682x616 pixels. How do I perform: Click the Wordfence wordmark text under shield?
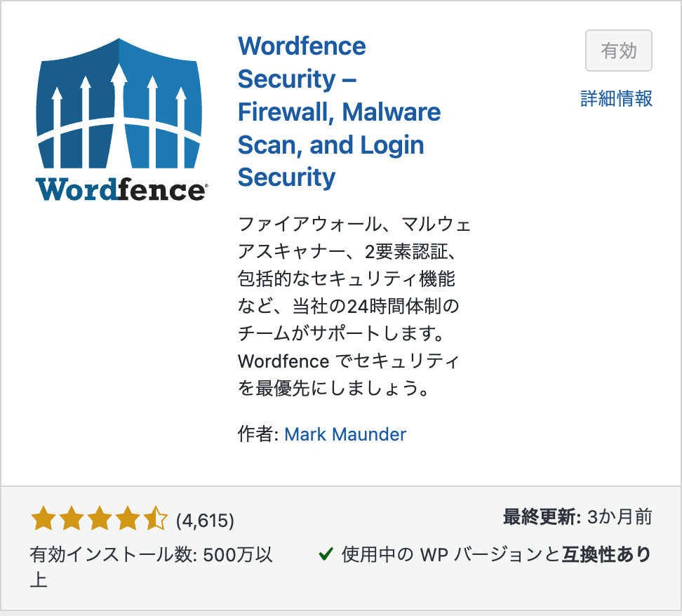click(x=121, y=189)
